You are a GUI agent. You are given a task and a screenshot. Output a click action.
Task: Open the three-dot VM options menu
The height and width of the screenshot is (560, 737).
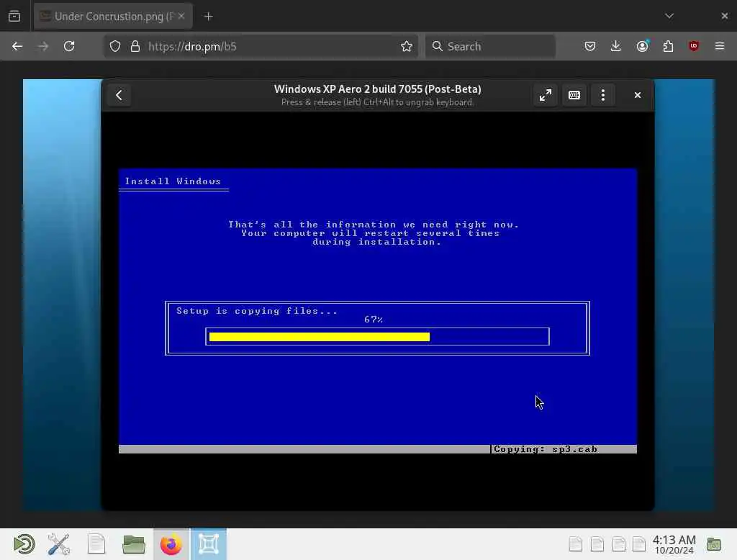[x=603, y=95]
